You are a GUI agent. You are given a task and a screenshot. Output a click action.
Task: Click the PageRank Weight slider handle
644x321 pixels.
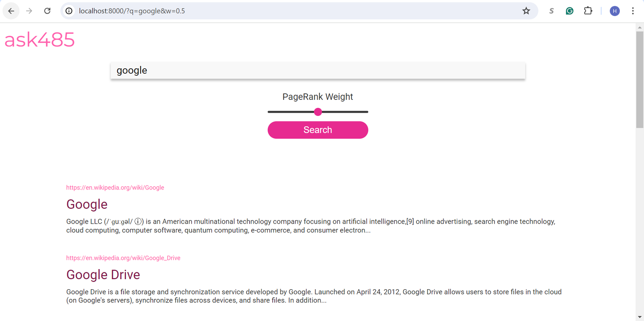[318, 112]
